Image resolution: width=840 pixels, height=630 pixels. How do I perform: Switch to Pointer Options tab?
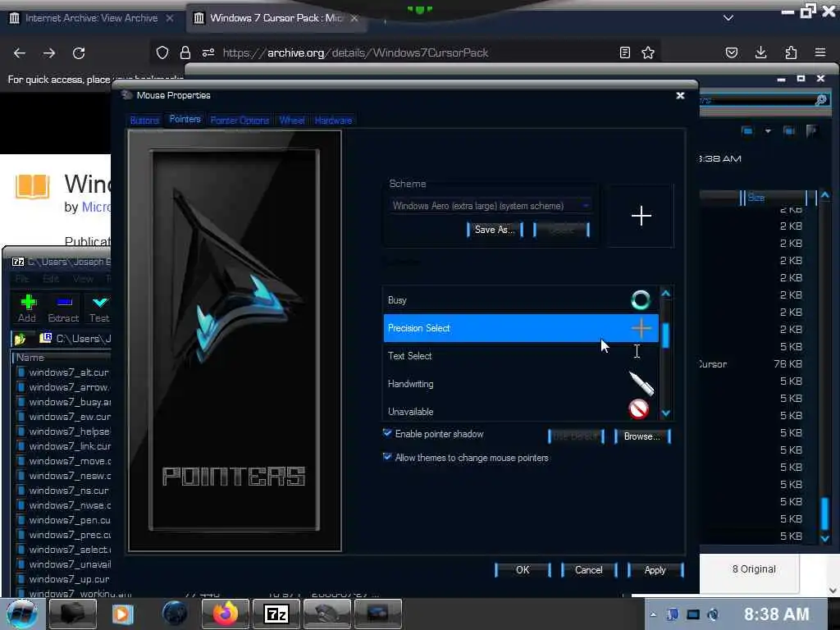click(240, 120)
